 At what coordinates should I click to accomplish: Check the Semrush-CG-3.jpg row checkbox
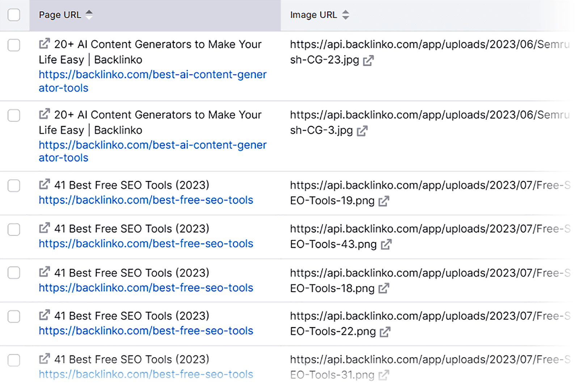[14, 116]
